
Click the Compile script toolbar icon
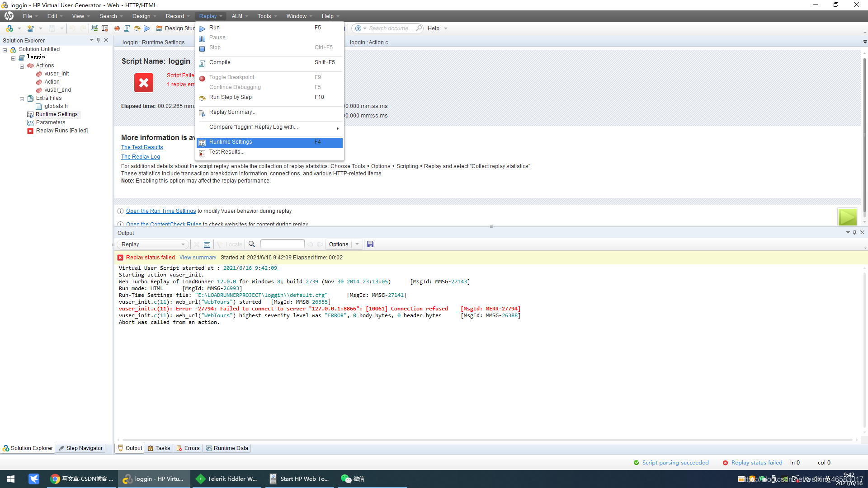(x=127, y=28)
